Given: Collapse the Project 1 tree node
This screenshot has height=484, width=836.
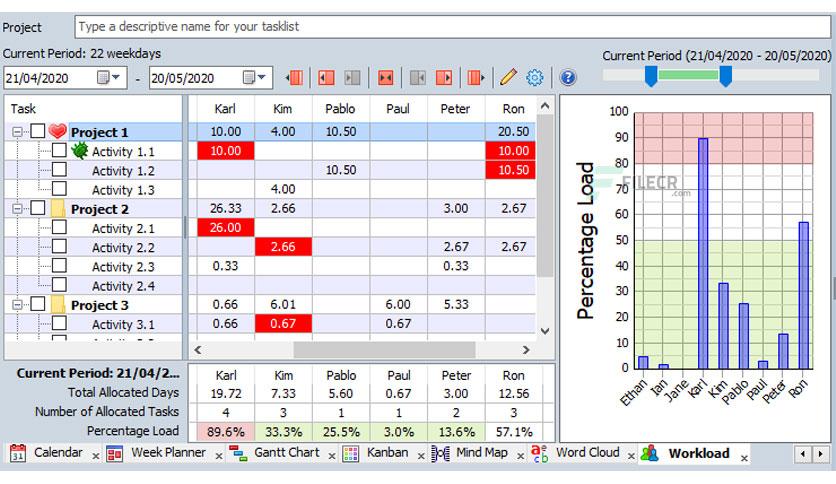Looking at the screenshot, I should pyautogui.click(x=18, y=132).
